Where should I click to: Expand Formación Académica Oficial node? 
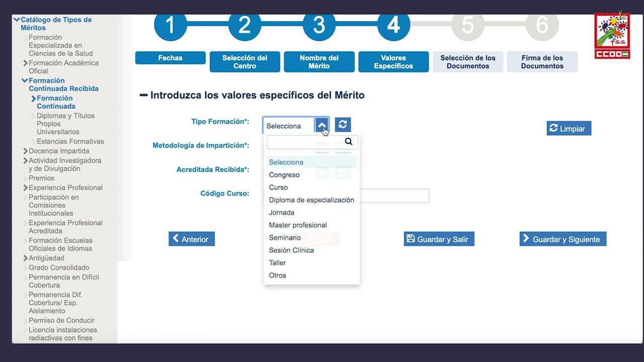click(x=25, y=63)
